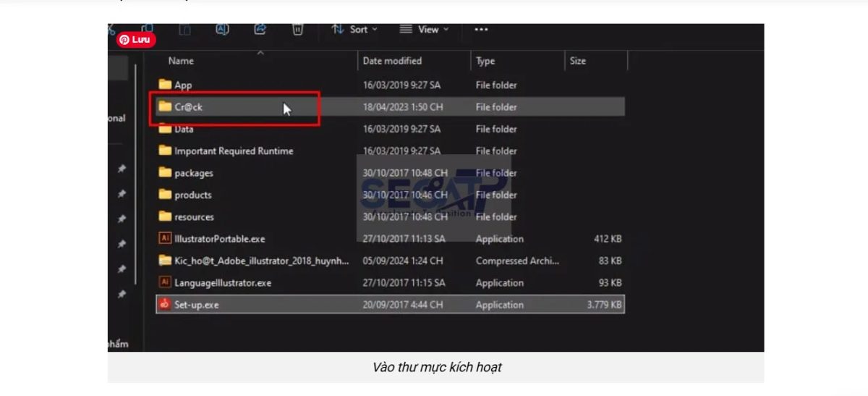
Task: Select the file name Set-up.exe
Action: 196,305
